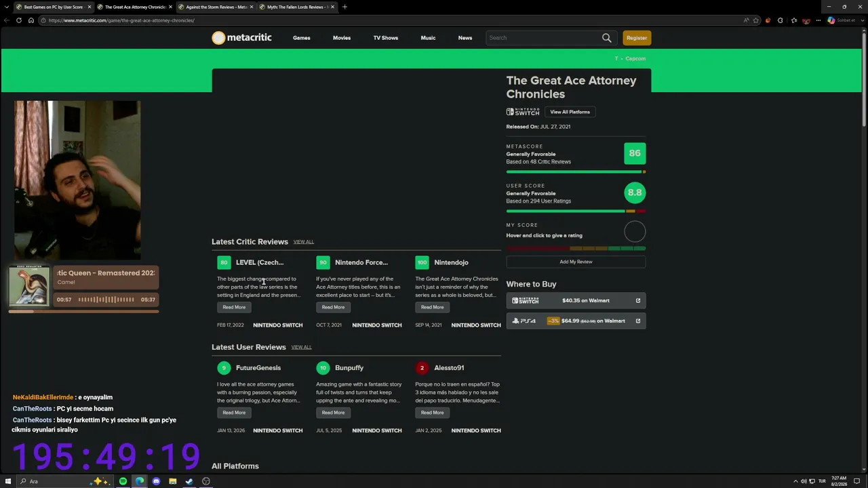Open browser settings and more menu
The height and width of the screenshot is (488, 868).
(818, 20)
